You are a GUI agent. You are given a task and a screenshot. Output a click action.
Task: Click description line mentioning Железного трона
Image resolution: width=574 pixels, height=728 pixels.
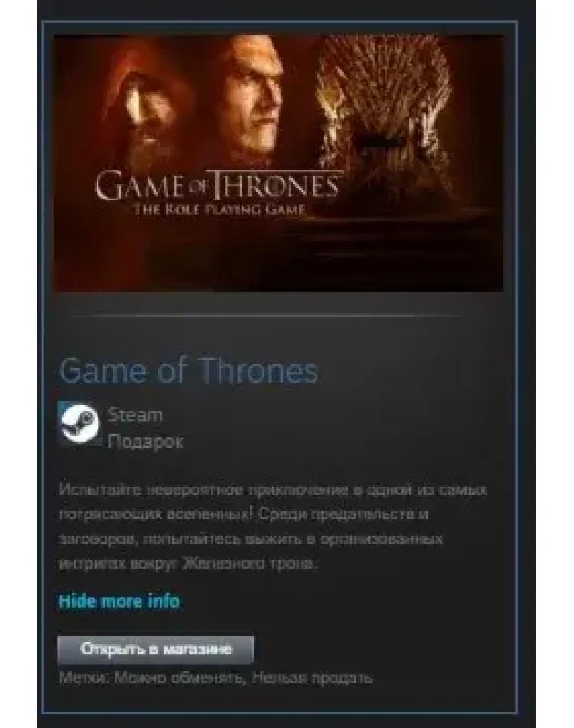[189, 563]
